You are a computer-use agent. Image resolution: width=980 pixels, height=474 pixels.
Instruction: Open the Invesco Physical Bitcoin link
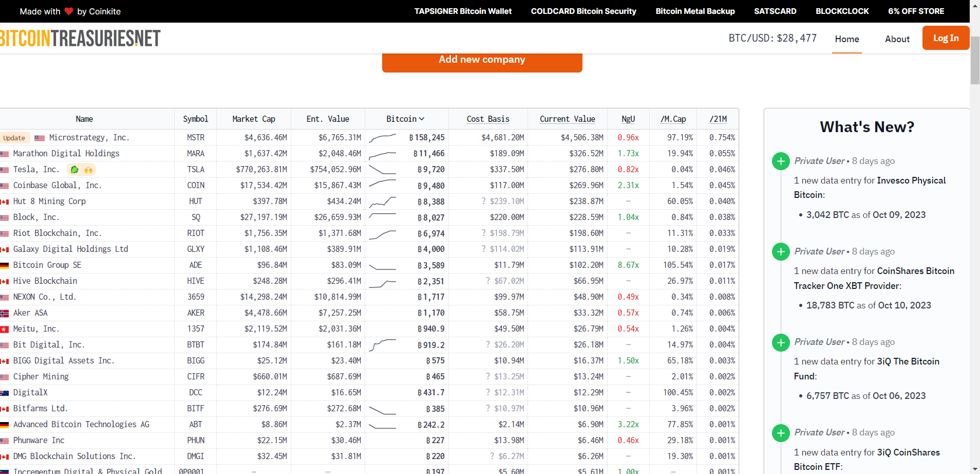(870, 188)
